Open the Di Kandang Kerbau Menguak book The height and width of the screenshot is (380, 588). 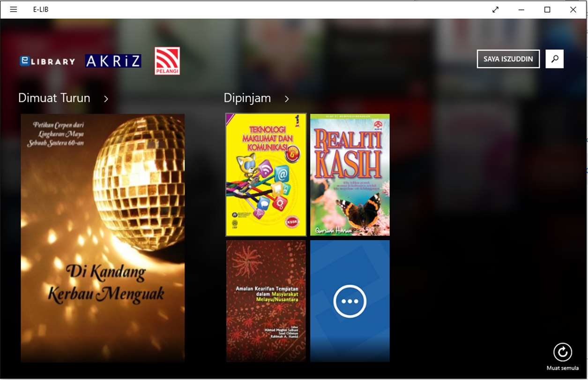[x=103, y=238]
